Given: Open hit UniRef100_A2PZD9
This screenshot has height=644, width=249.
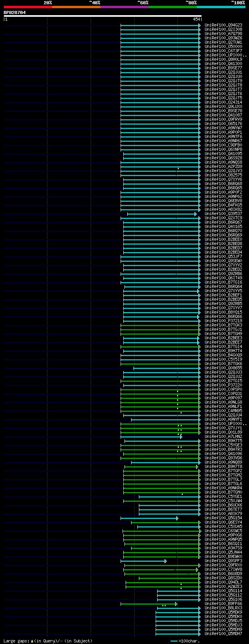Looking at the screenshot, I should click(x=223, y=167).
